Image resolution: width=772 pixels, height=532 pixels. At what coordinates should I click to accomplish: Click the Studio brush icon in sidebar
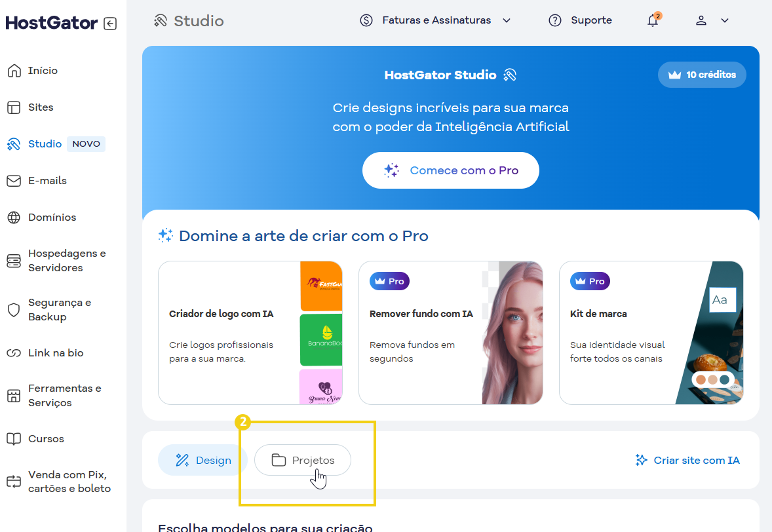click(14, 144)
